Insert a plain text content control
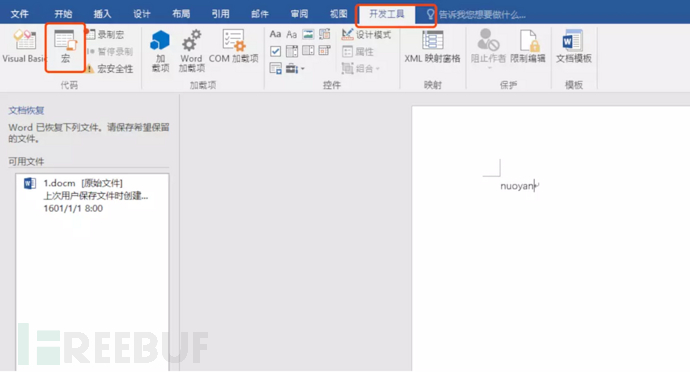 [291, 34]
